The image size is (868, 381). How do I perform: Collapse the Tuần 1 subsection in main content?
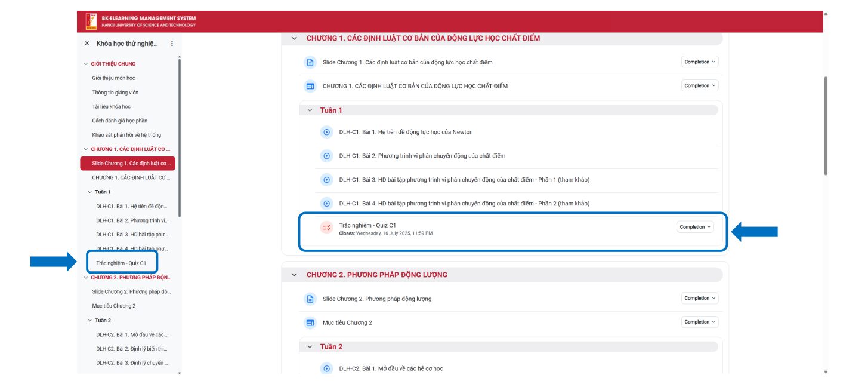coord(310,110)
